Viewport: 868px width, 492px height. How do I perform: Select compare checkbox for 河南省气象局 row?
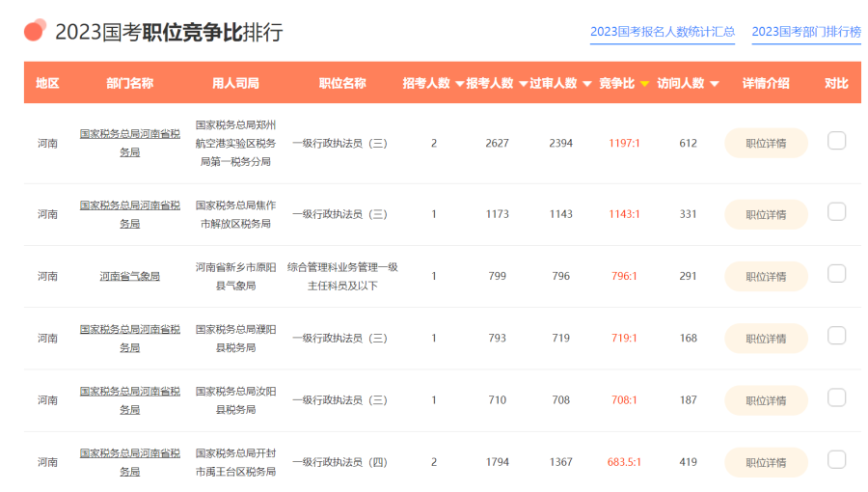[836, 274]
